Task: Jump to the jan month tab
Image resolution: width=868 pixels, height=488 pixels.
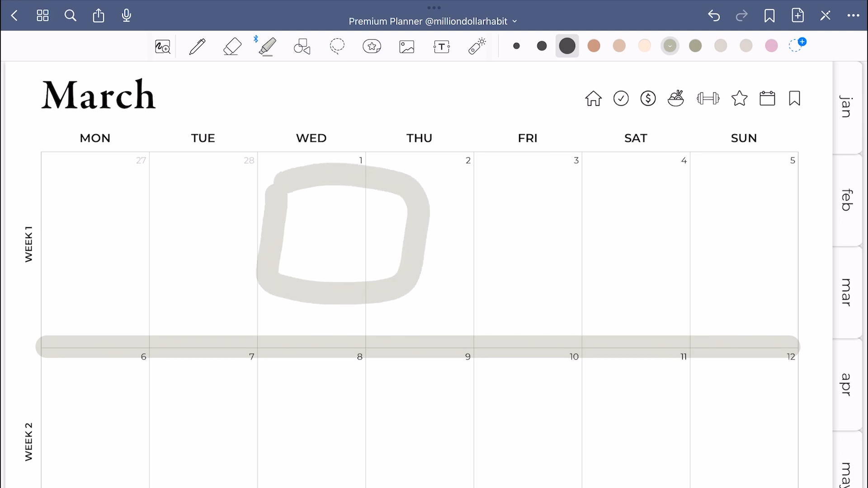Action: point(847,107)
